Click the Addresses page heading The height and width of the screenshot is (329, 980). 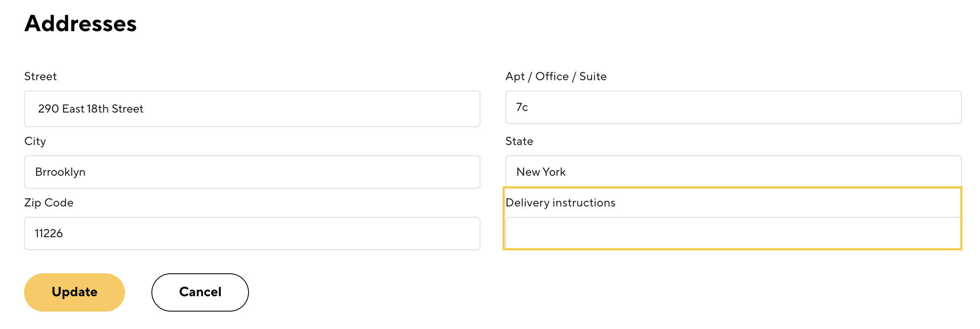click(80, 23)
